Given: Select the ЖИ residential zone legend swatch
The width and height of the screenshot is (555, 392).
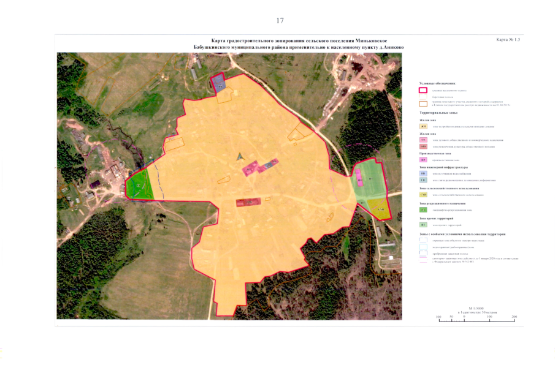Looking at the screenshot, I should point(423,126).
